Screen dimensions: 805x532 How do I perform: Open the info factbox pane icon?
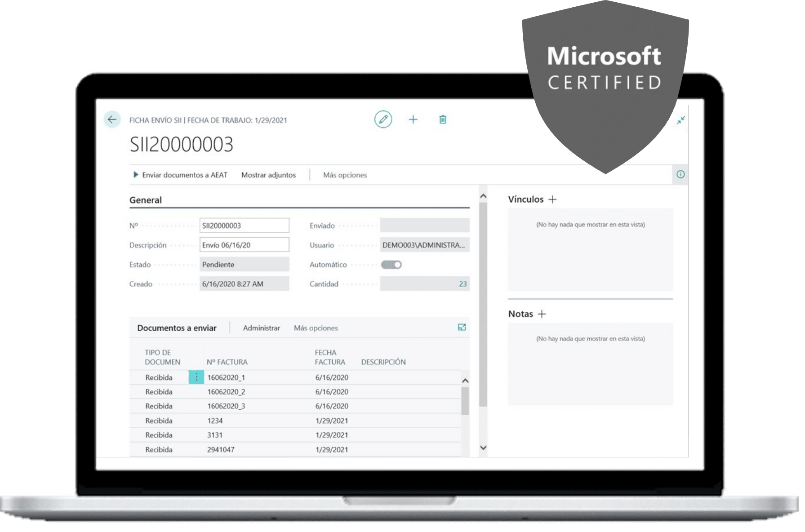pos(680,174)
